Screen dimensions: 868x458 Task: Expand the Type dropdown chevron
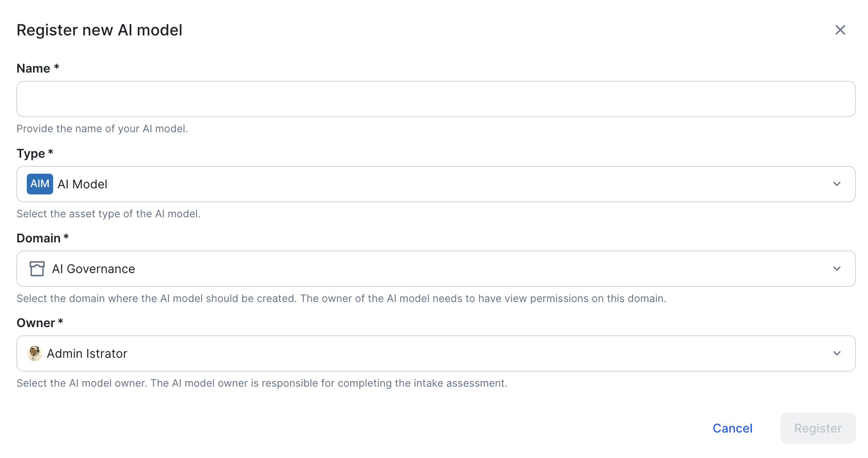click(x=836, y=184)
